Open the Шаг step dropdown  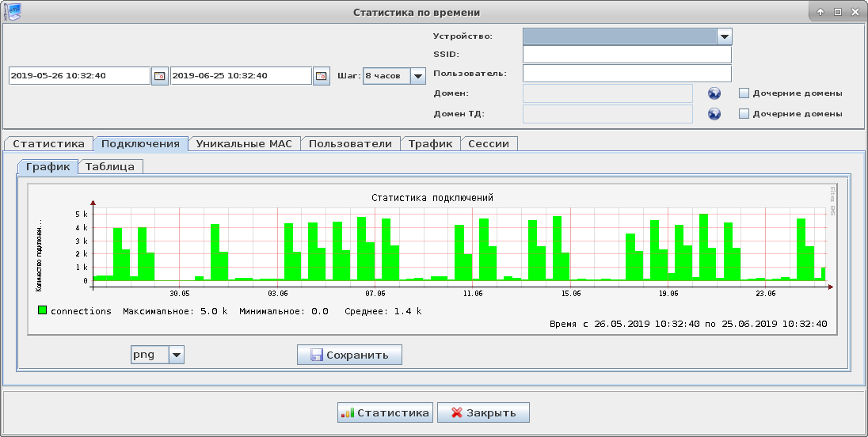(x=418, y=76)
